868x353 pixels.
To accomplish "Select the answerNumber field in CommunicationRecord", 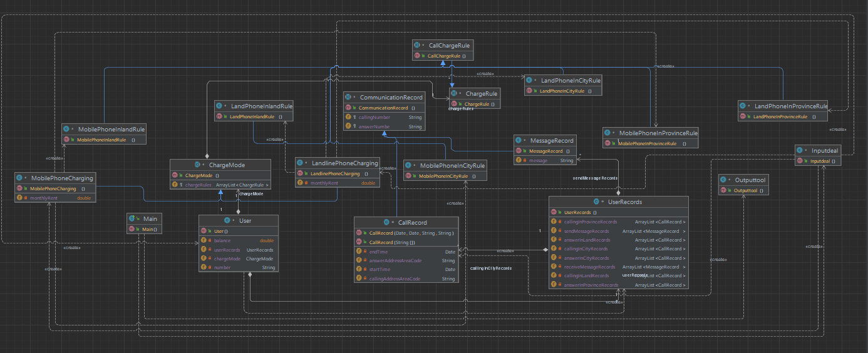I will pos(384,126).
